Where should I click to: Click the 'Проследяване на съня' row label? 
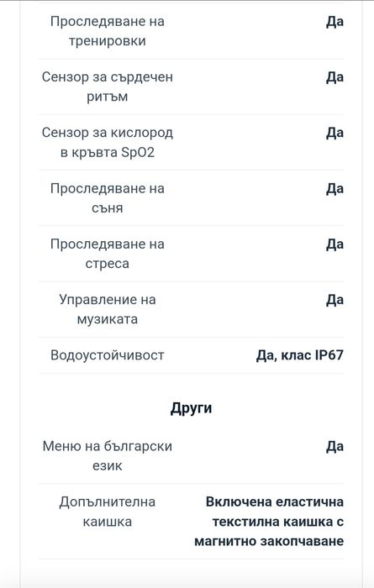(x=108, y=198)
